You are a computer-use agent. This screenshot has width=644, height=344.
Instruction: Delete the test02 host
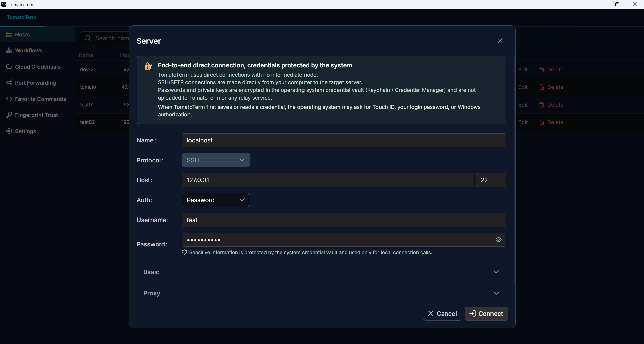pos(551,122)
